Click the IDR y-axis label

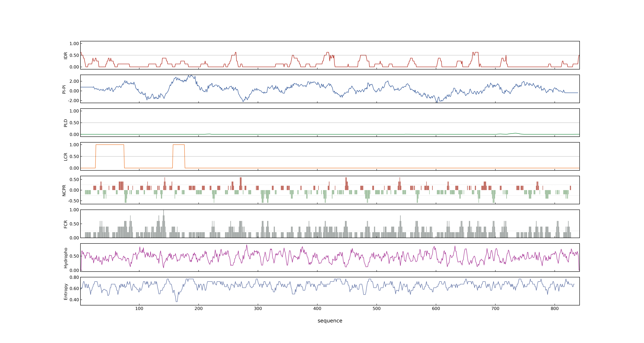click(x=66, y=55)
